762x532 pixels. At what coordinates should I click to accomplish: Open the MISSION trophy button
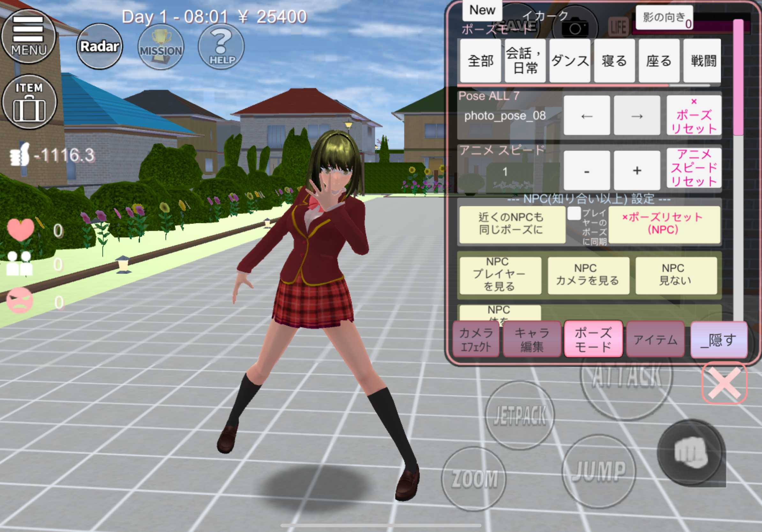(x=161, y=47)
